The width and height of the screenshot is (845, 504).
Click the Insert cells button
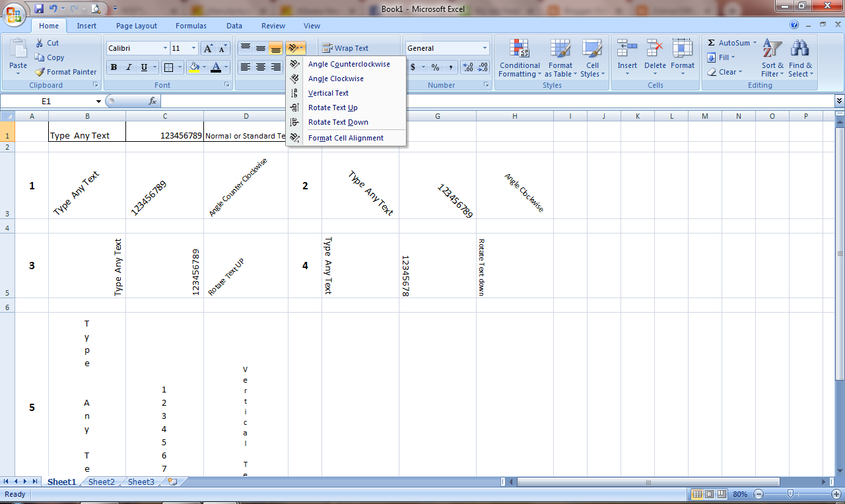pos(627,58)
